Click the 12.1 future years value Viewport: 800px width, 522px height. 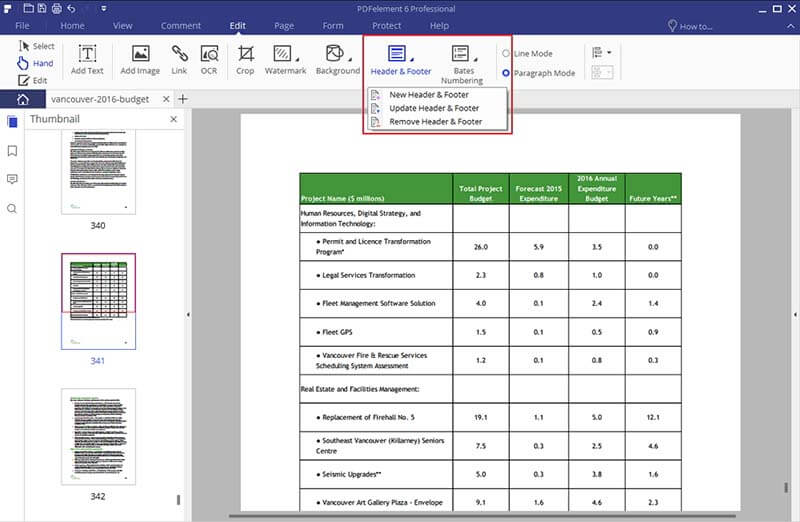(x=653, y=417)
